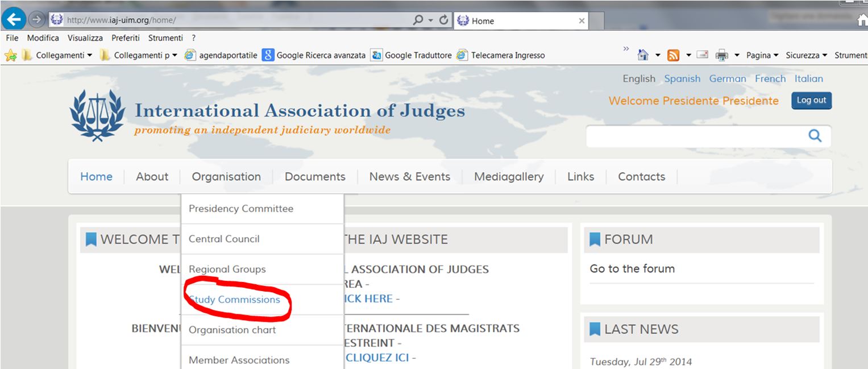Open the Sicurezza dropdown menu
This screenshot has height=369, width=868.
click(x=807, y=55)
